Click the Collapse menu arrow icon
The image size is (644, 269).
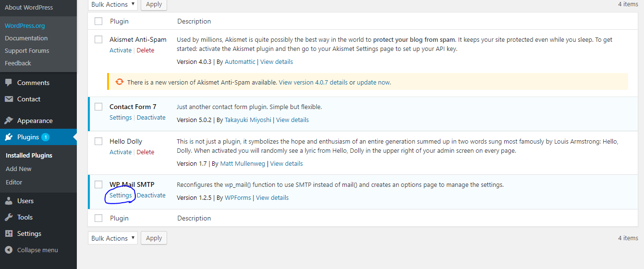[9, 250]
